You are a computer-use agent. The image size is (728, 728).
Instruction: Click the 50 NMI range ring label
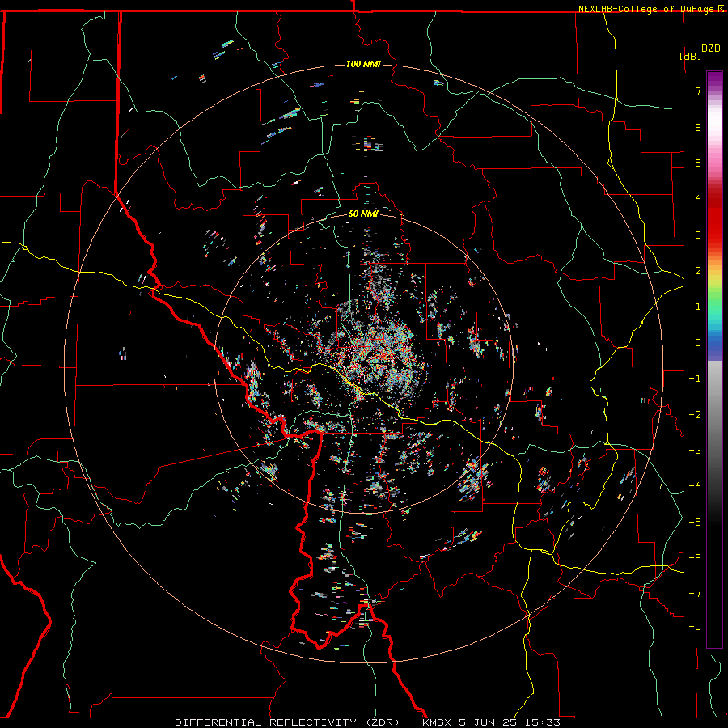tap(363, 214)
